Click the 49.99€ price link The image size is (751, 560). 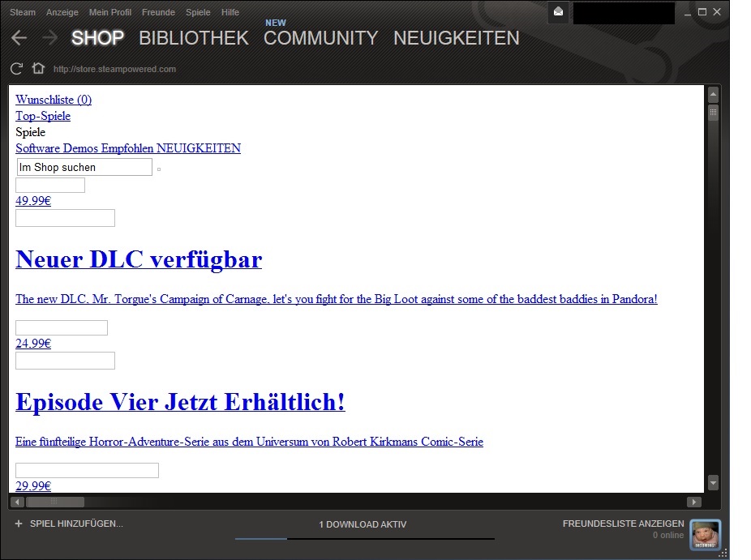(33, 200)
